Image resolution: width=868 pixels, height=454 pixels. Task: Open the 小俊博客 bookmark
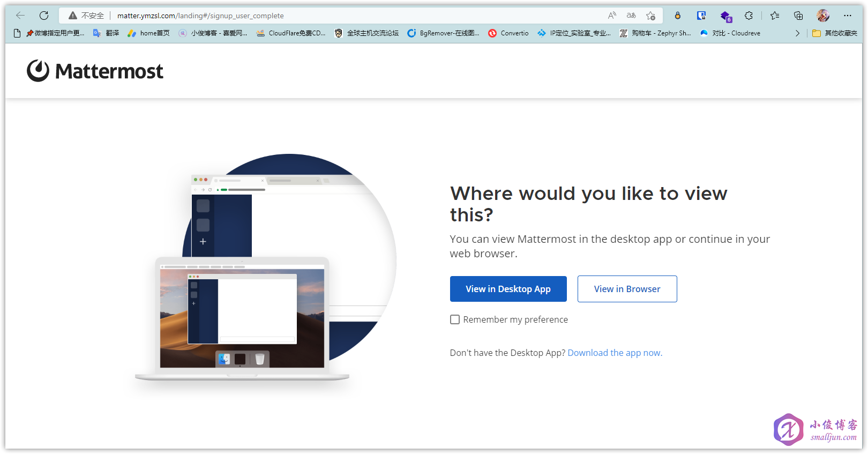click(213, 33)
